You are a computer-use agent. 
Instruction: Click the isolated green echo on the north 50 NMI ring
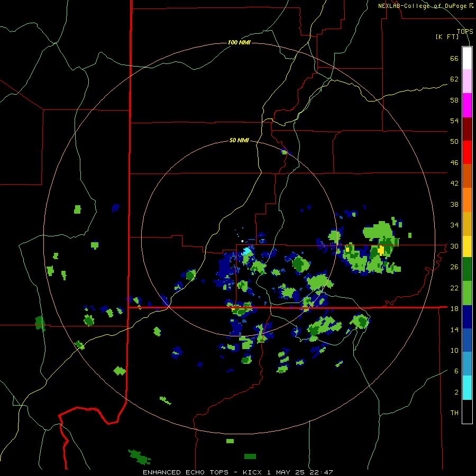(285, 152)
